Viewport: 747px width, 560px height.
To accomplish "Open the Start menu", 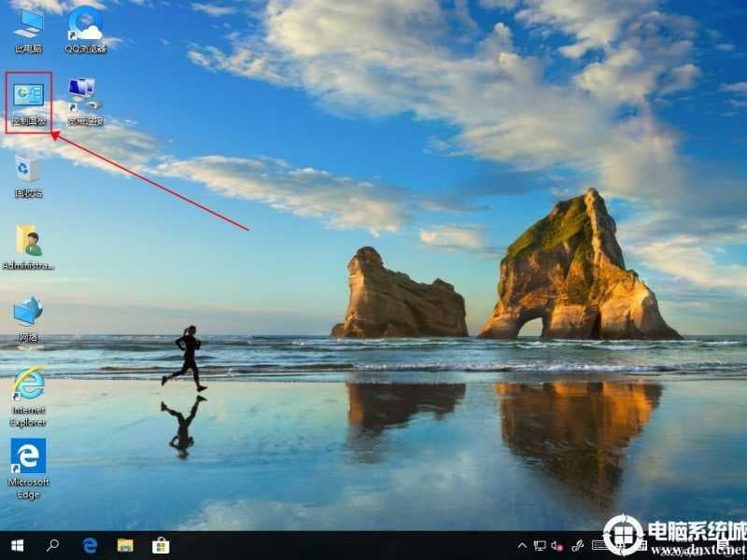I will (x=16, y=545).
